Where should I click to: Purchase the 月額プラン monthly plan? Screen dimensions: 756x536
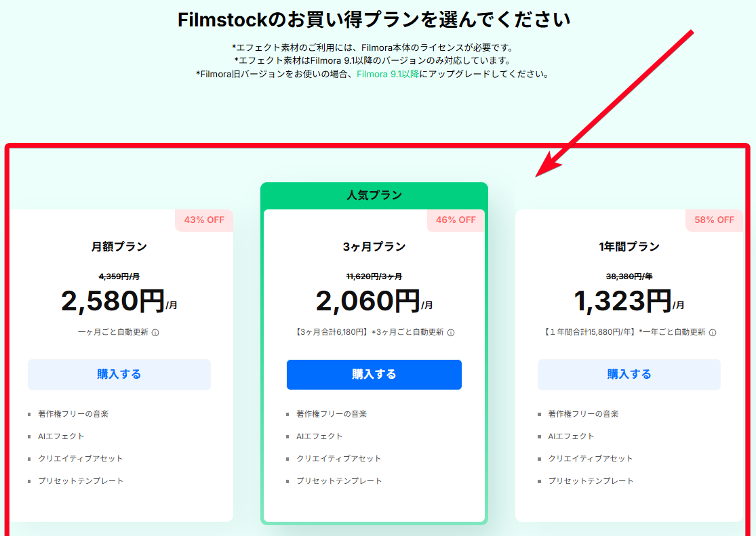[119, 375]
